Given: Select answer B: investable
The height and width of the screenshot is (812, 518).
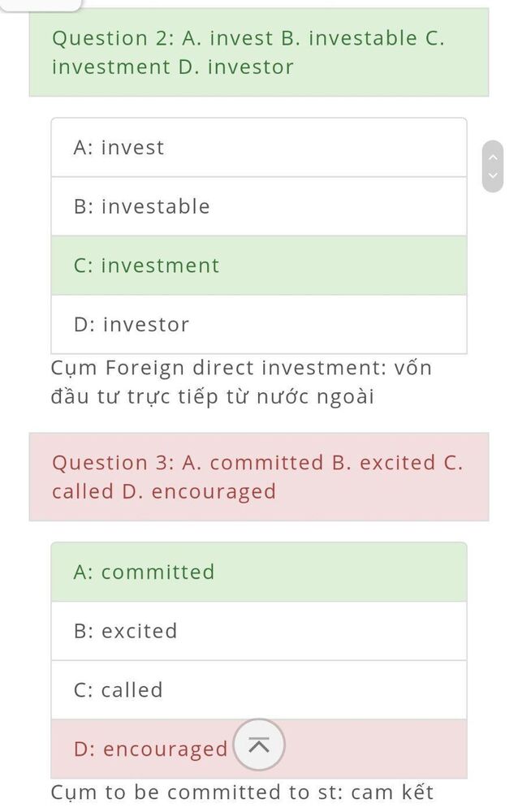Looking at the screenshot, I should (259, 206).
